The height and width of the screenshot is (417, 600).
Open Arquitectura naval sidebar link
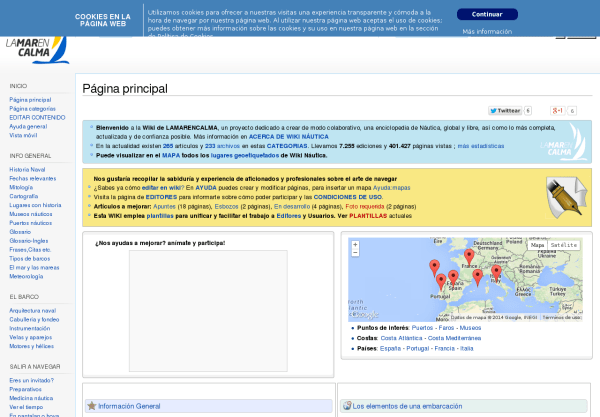tap(32, 310)
